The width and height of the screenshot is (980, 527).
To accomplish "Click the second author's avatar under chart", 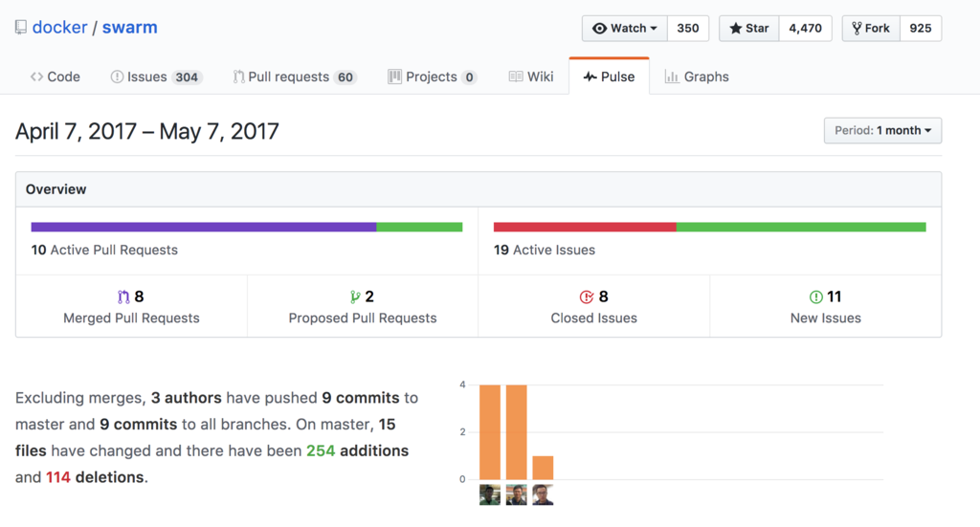I will coord(516,494).
